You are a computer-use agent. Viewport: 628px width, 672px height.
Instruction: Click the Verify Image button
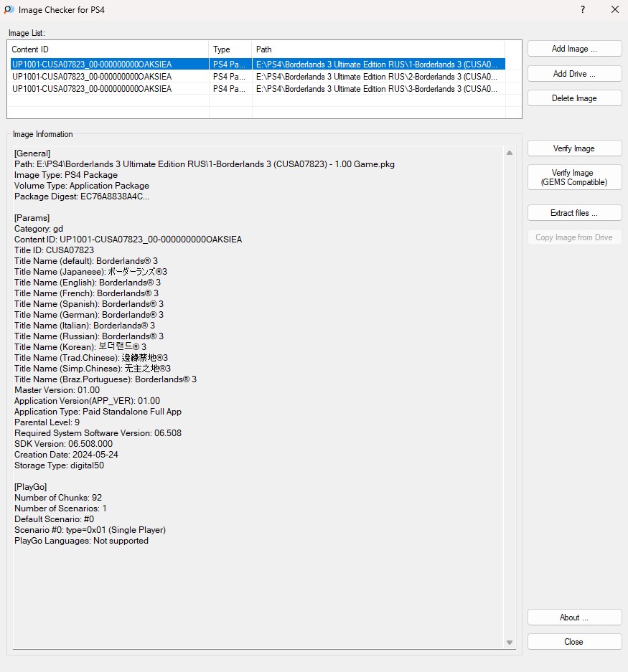pos(574,148)
